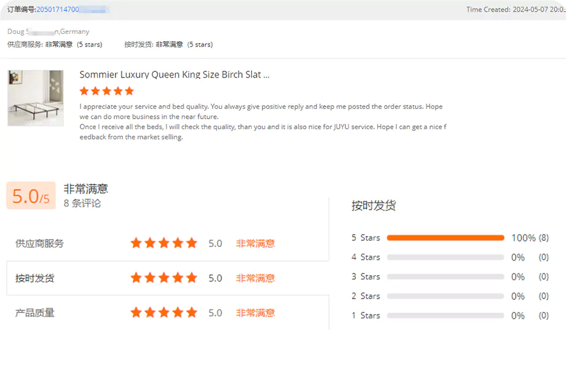Click the 4 Stars empty progress bar
The image size is (566, 392).
[446, 257]
